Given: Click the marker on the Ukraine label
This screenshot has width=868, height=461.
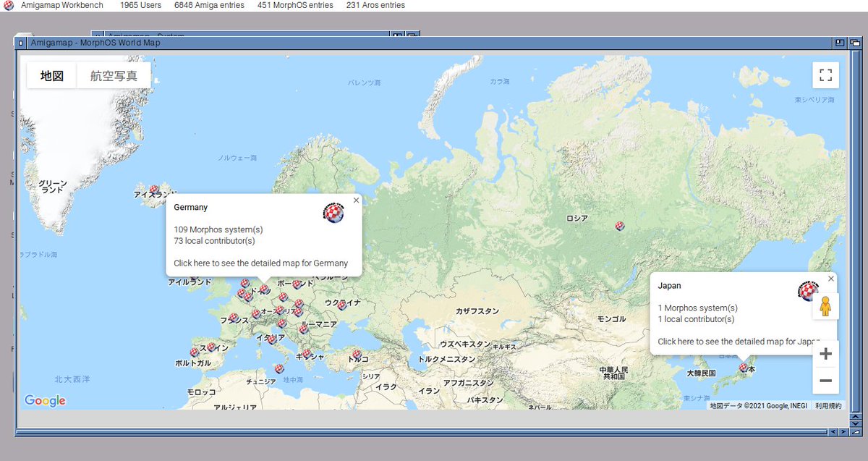Looking at the screenshot, I should pyautogui.click(x=341, y=305).
